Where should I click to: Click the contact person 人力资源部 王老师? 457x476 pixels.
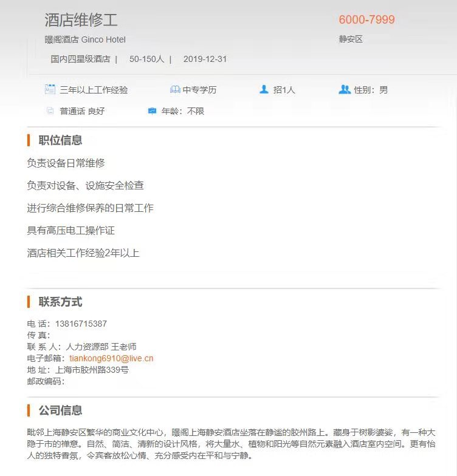101,347
